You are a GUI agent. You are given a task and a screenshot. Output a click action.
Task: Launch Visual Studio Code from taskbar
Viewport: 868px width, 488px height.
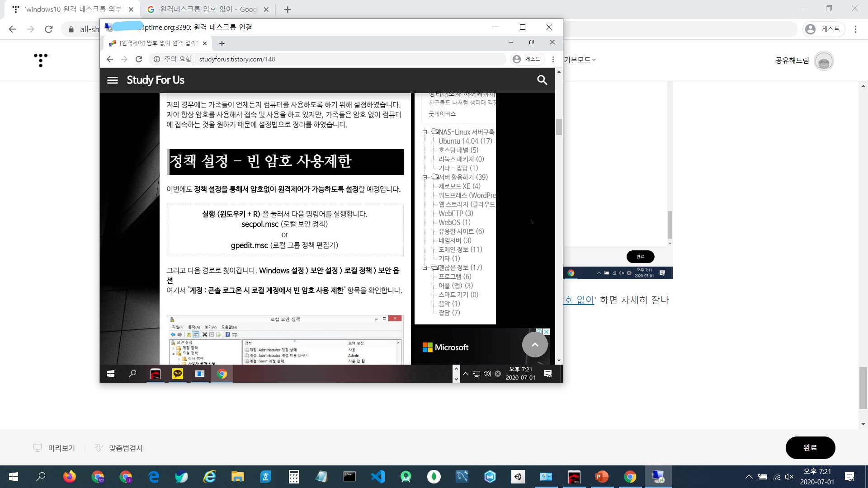click(378, 477)
